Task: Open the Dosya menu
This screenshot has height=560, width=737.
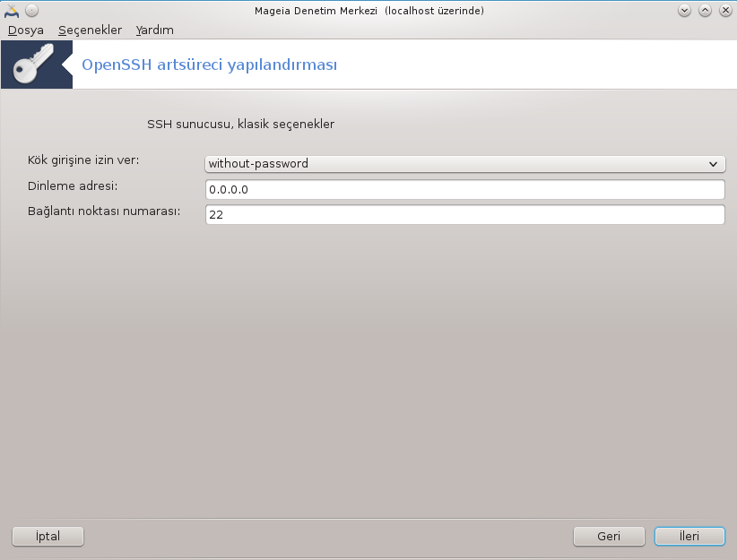Action: [26, 30]
